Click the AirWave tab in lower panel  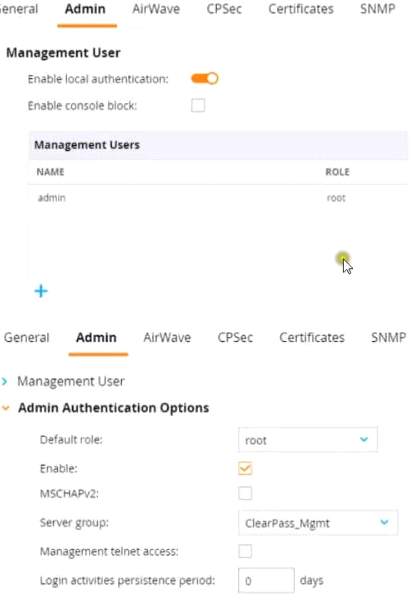167,338
